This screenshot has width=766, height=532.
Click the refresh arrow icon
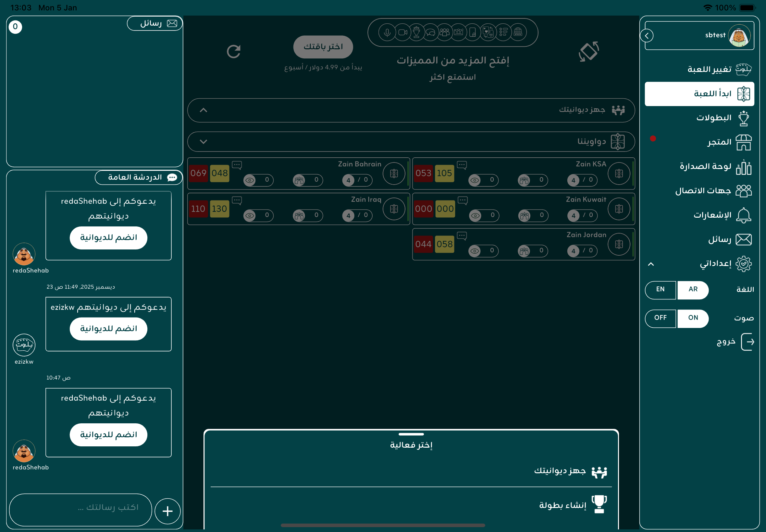[x=233, y=52]
